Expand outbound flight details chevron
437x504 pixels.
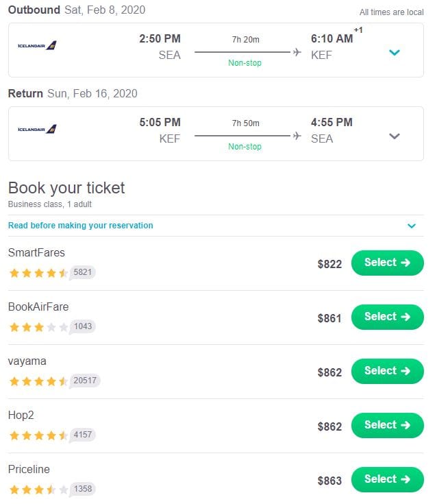(394, 53)
